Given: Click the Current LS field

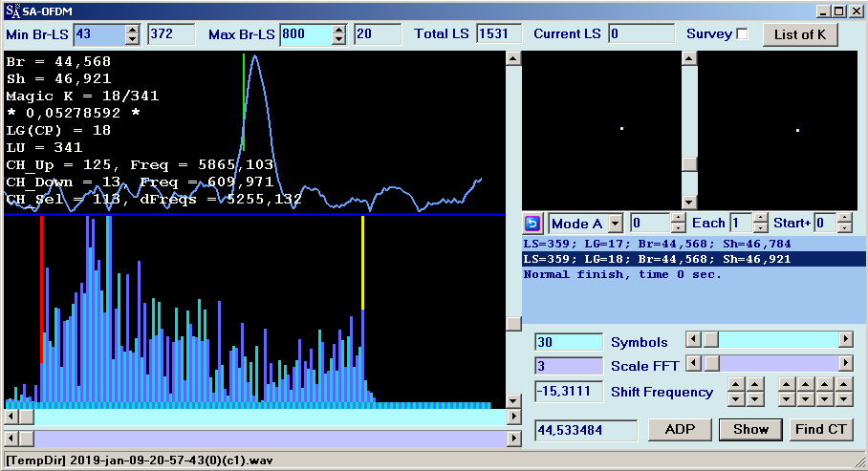Looking at the screenshot, I should coord(641,33).
